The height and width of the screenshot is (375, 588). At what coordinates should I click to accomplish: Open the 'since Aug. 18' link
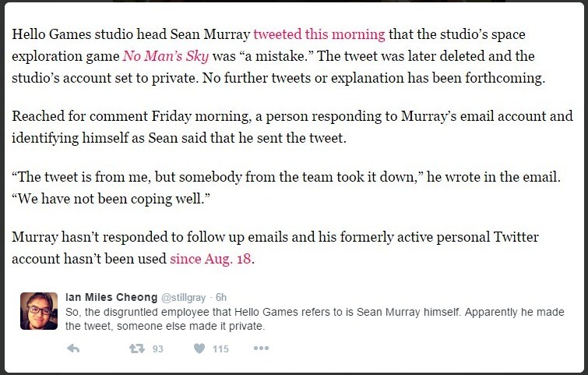pyautogui.click(x=210, y=259)
